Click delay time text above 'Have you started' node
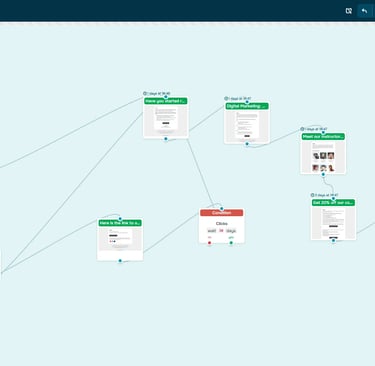 [x=158, y=94]
